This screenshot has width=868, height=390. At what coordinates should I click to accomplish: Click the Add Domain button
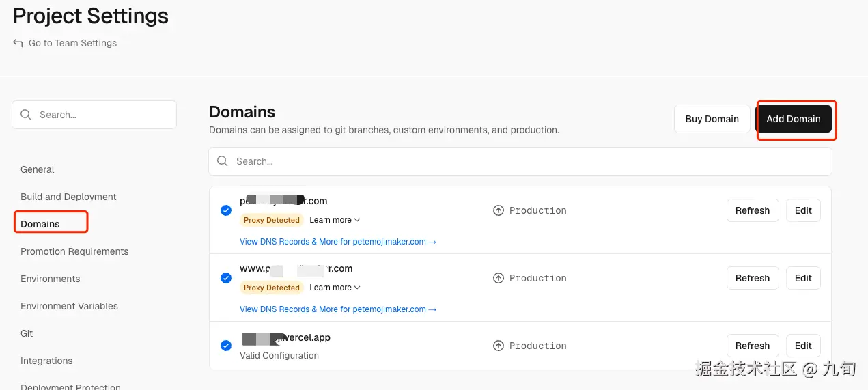(x=793, y=119)
